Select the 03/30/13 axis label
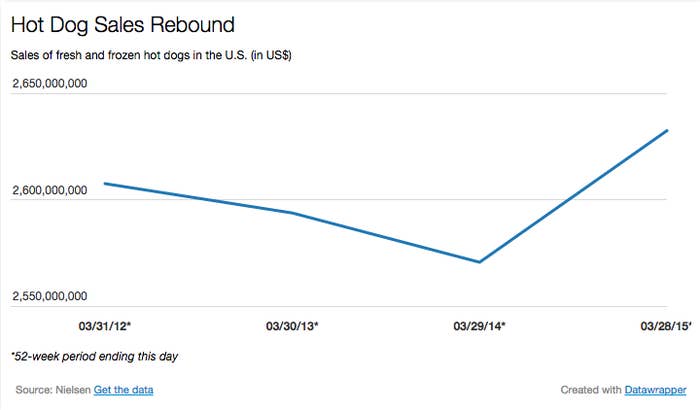Image resolution: width=700 pixels, height=410 pixels. tap(292, 326)
